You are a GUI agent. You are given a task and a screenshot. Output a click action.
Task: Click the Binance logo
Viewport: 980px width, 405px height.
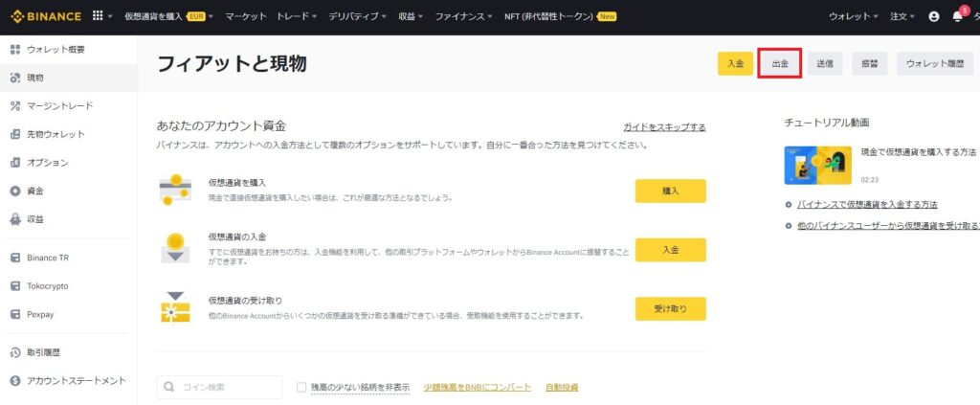point(46,17)
